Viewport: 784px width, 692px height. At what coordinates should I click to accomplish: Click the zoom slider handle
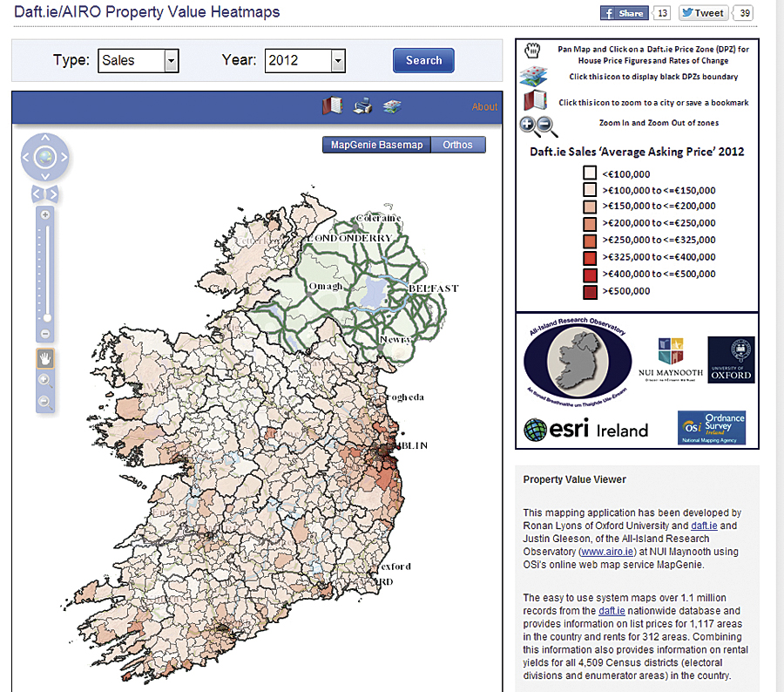[x=47, y=318]
